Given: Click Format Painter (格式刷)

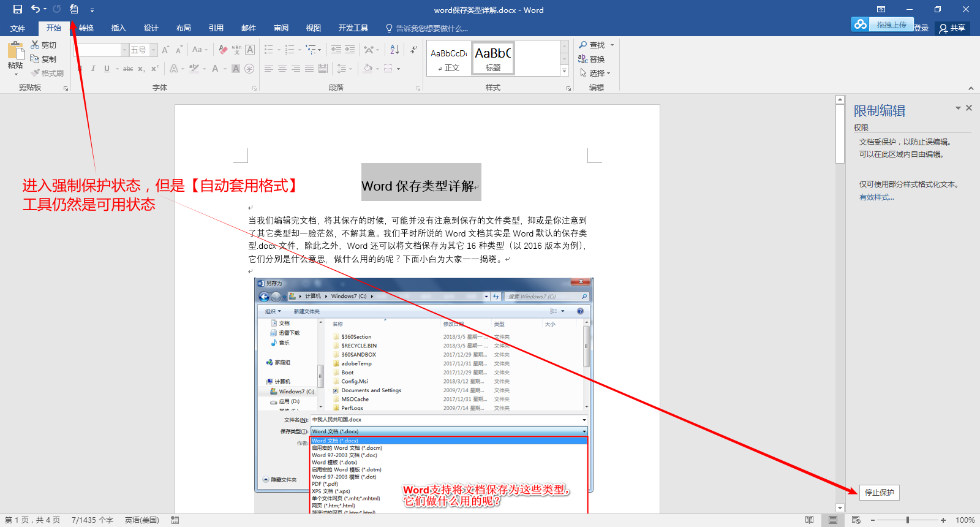Looking at the screenshot, I should (47, 73).
